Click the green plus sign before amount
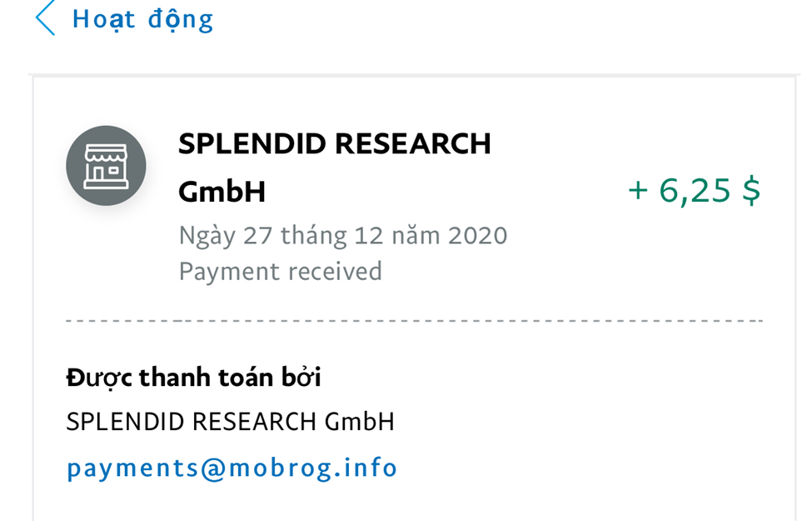This screenshot has height=521, width=812. 638,191
